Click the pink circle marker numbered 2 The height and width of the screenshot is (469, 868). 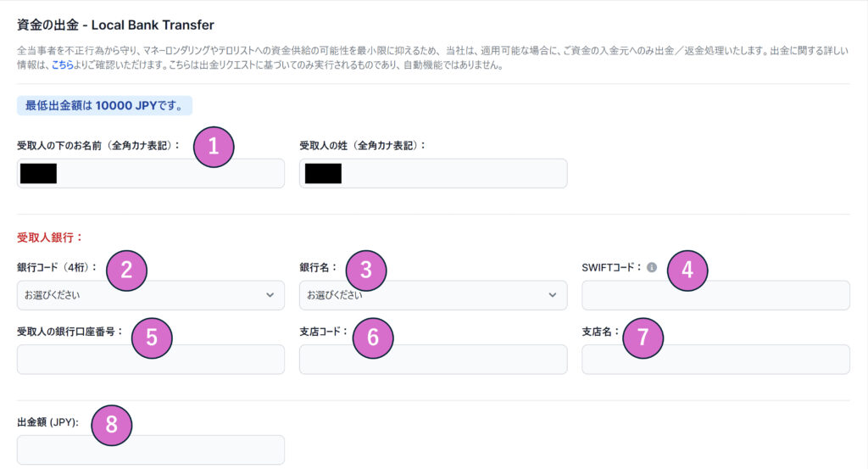click(126, 271)
